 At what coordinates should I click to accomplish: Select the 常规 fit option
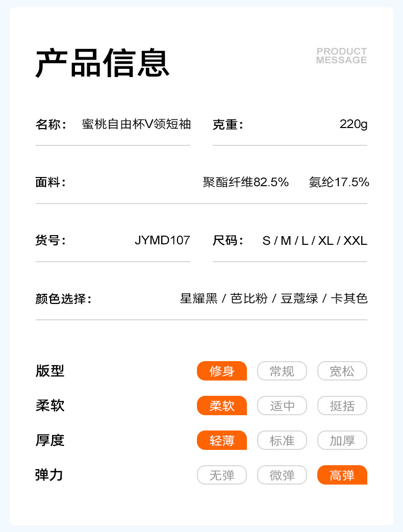[x=282, y=371]
